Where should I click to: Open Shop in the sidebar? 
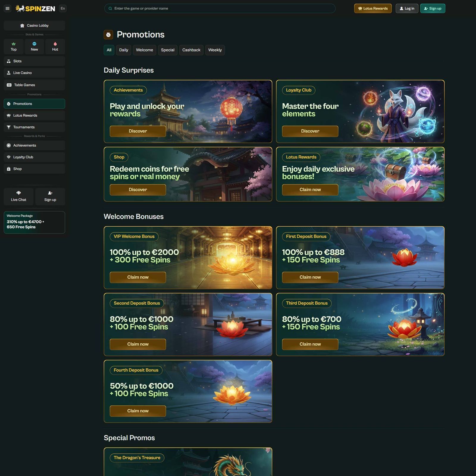tap(34, 169)
